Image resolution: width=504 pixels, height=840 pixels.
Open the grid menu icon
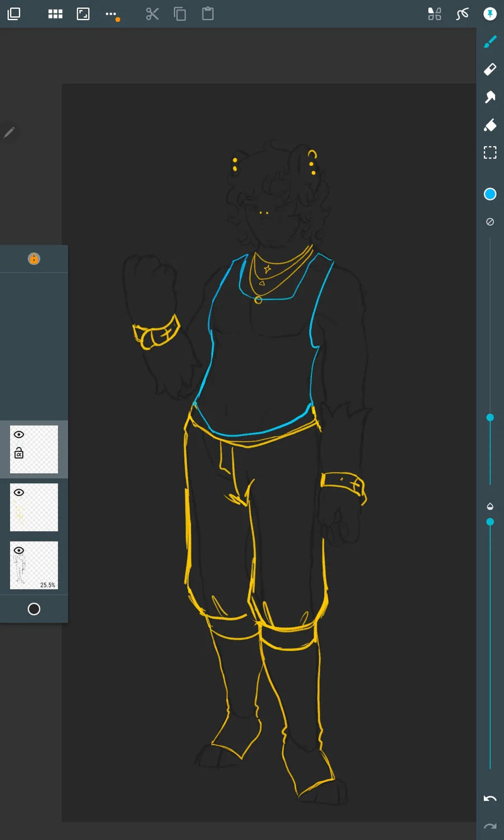55,14
